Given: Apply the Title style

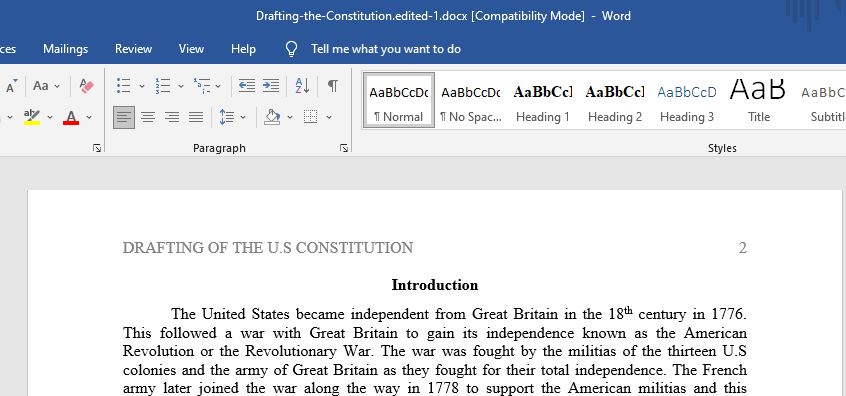Looking at the screenshot, I should click(759, 101).
